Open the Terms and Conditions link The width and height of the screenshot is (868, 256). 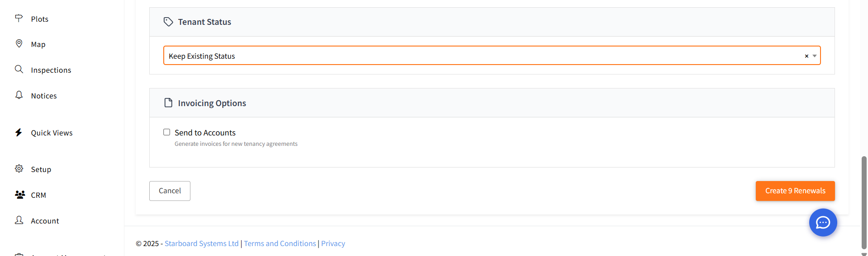coord(280,243)
